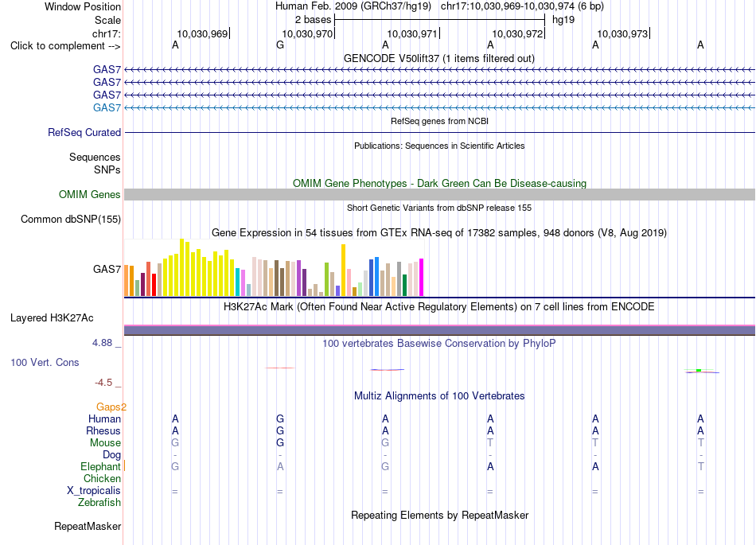Click the 10,030,969 ruler coordinate
Screen dimensions: 756x545
click(202, 33)
